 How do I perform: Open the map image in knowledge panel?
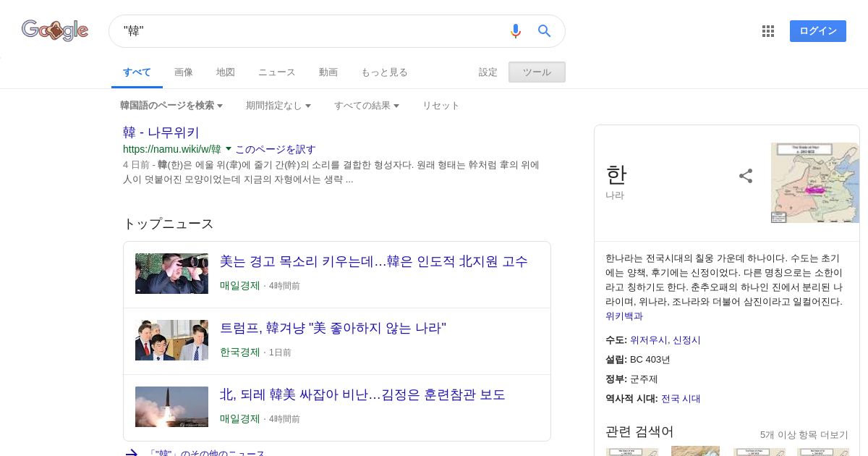coord(815,183)
